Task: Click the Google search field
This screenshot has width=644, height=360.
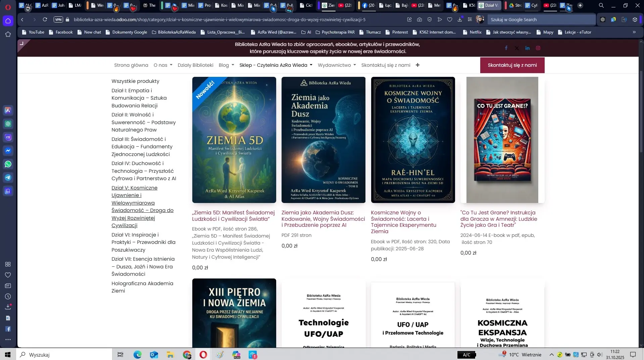Action: point(541,19)
